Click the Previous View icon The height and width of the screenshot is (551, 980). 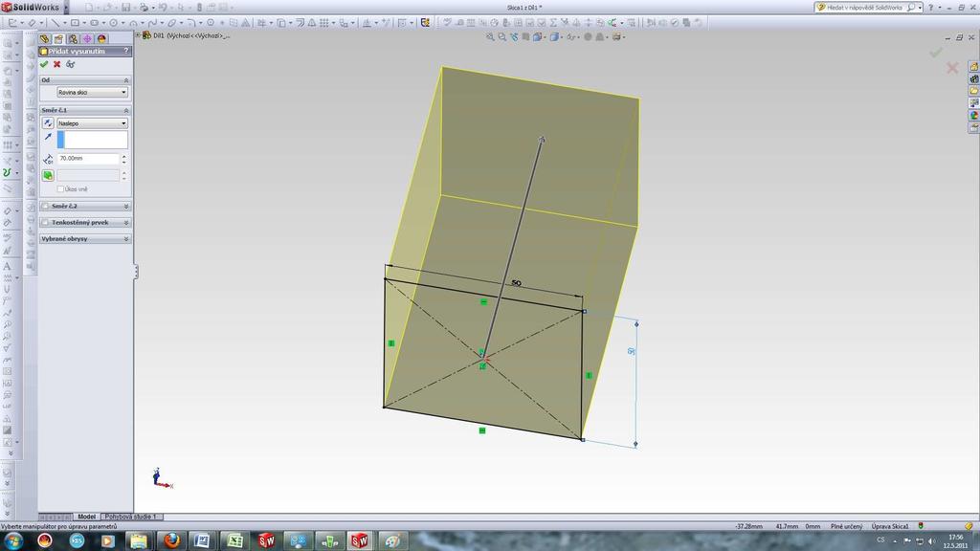tap(514, 37)
